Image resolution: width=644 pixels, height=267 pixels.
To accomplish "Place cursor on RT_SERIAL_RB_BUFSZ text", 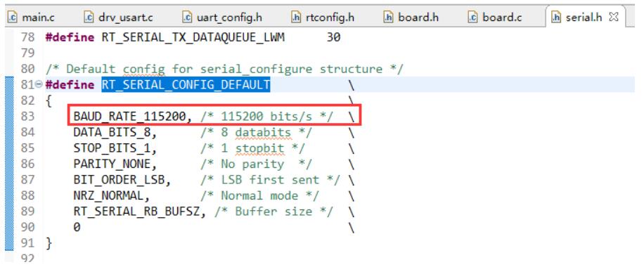I will point(136,211).
